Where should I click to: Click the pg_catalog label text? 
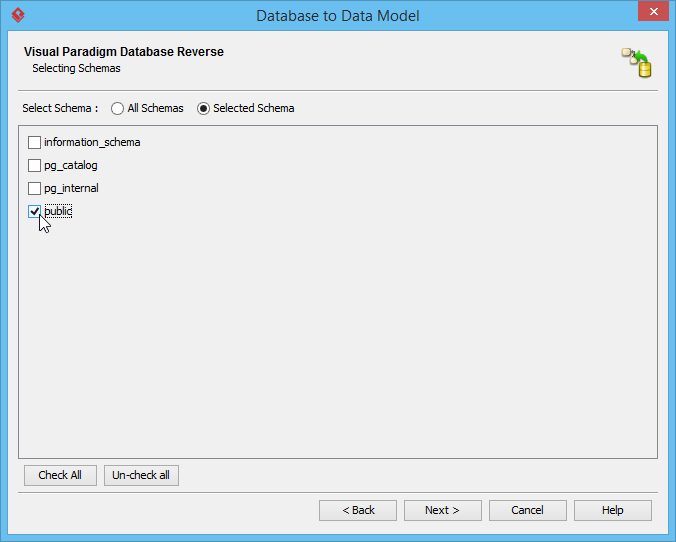click(x=71, y=166)
